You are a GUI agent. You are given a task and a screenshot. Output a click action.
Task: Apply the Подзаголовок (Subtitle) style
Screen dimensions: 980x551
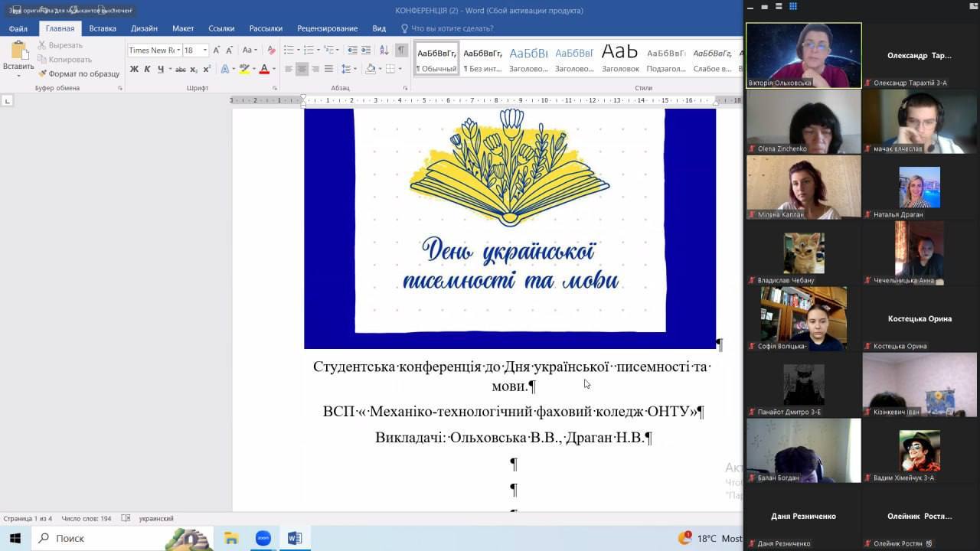[666, 59]
